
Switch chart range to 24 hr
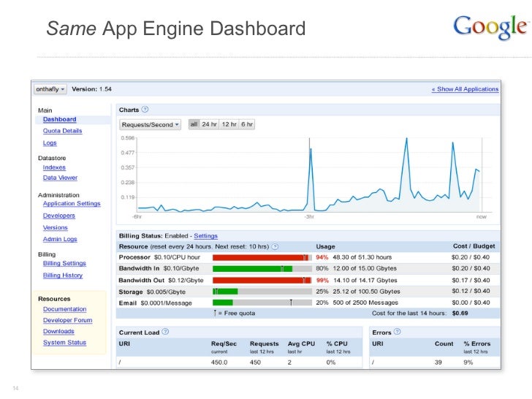tap(210, 124)
